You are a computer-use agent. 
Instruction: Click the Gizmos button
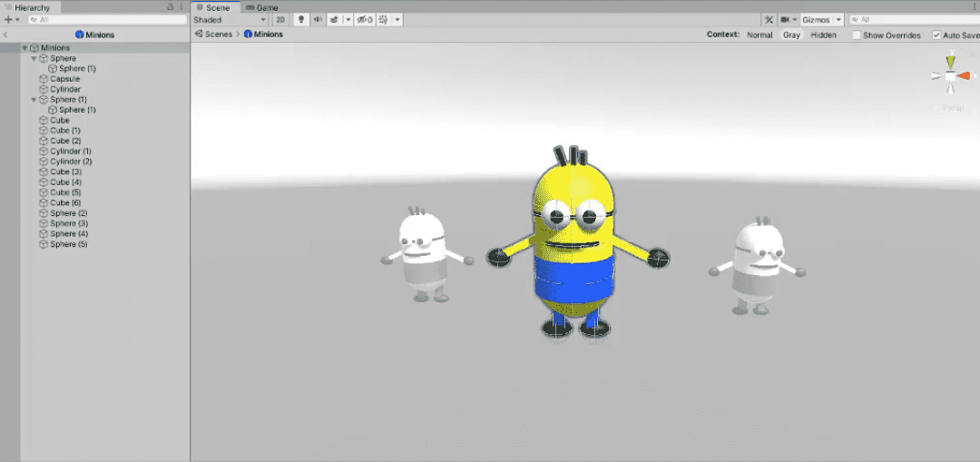coord(817,20)
